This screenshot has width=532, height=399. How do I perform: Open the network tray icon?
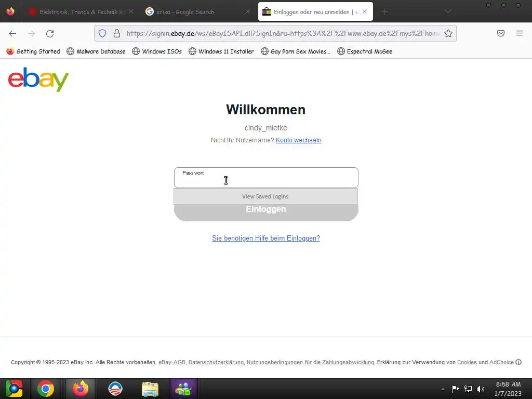click(468, 389)
